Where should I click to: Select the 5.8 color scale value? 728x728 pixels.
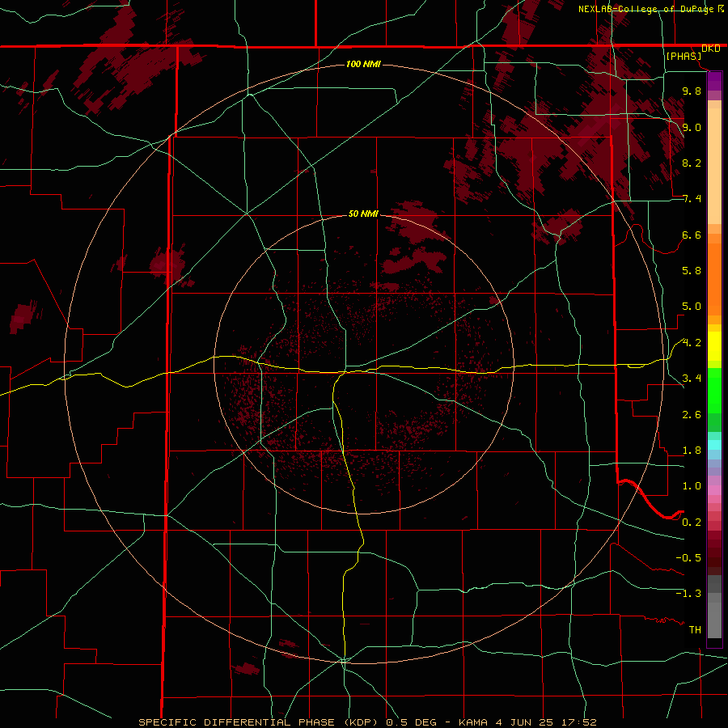click(x=692, y=271)
